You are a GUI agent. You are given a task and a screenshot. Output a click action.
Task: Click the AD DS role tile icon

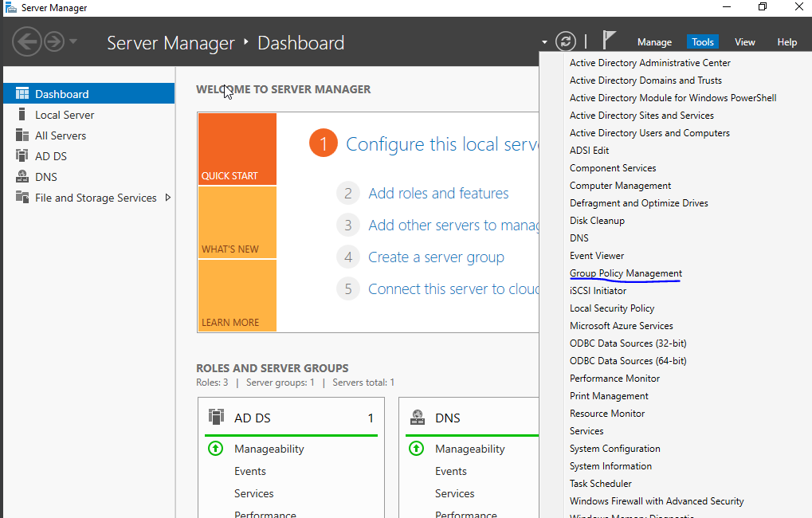[216, 417]
